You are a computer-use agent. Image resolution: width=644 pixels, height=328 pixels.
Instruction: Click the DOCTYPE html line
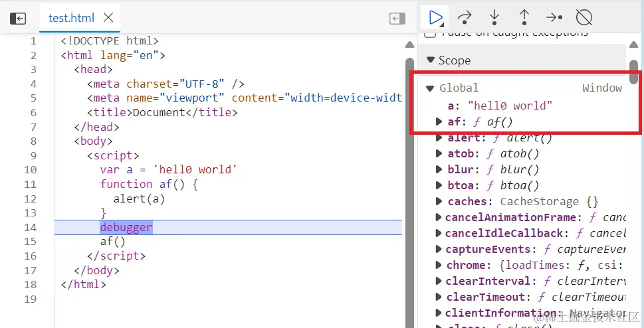(110, 41)
